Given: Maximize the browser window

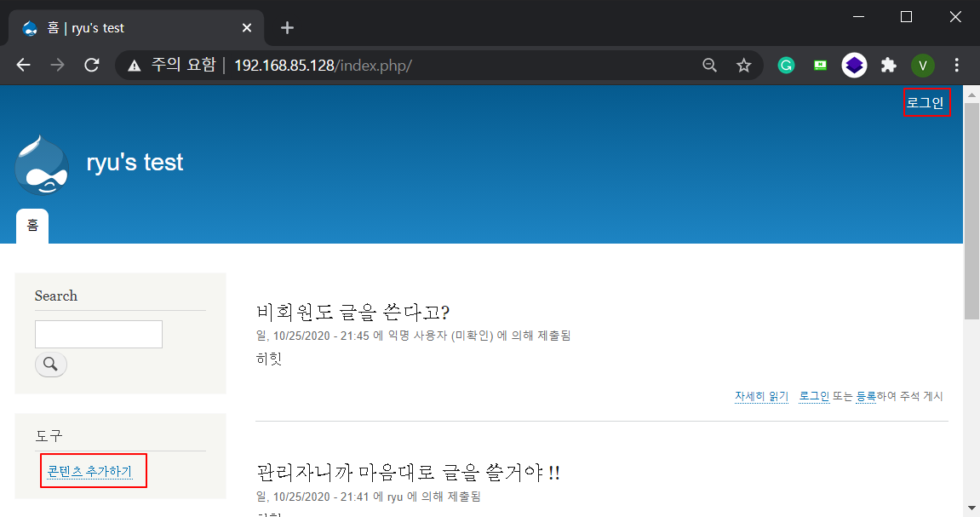Looking at the screenshot, I should coord(906,17).
